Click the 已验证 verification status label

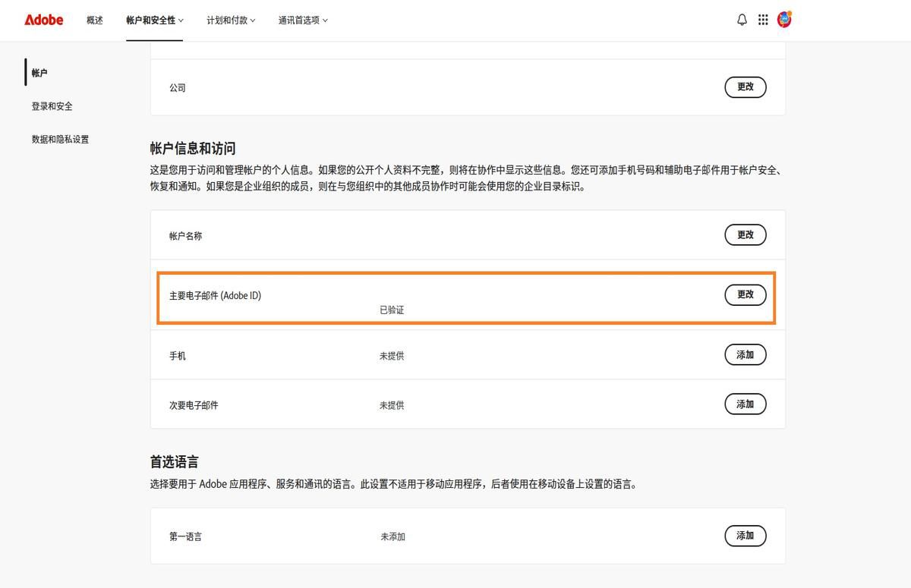click(392, 310)
